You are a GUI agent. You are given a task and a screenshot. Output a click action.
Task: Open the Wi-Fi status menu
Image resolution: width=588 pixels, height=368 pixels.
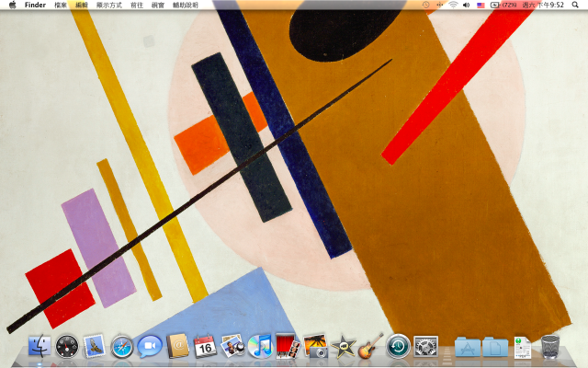point(453,5)
